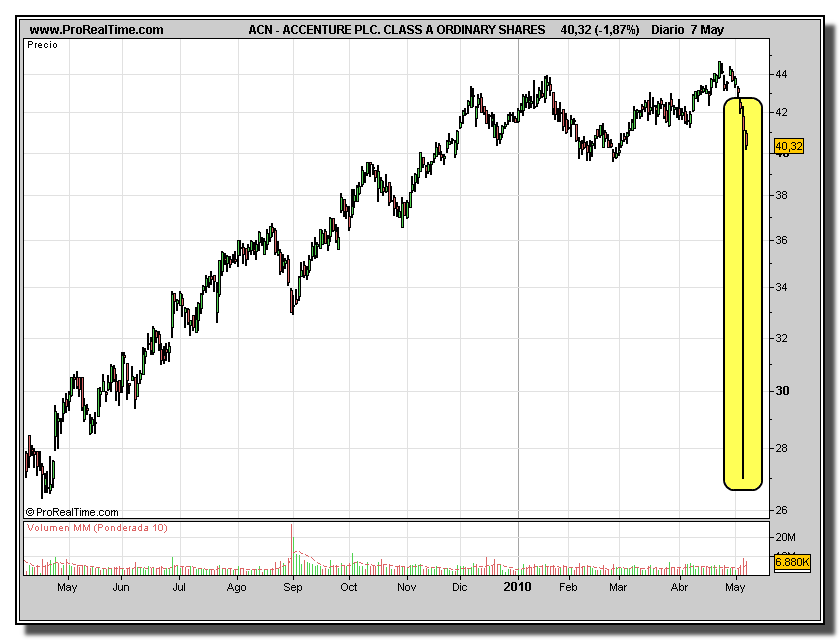Click the 26 price axis label
840x640 pixels.
click(781, 510)
